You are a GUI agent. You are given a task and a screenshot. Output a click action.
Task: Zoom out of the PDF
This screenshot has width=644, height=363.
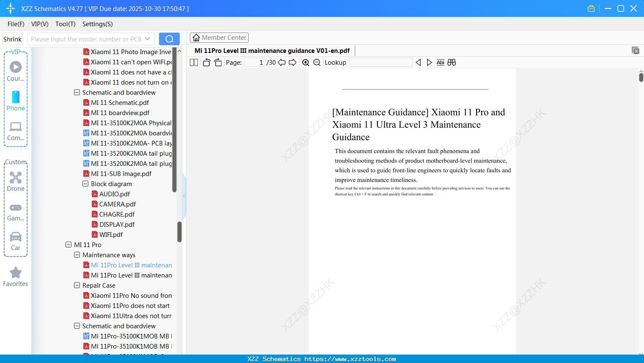(x=317, y=63)
